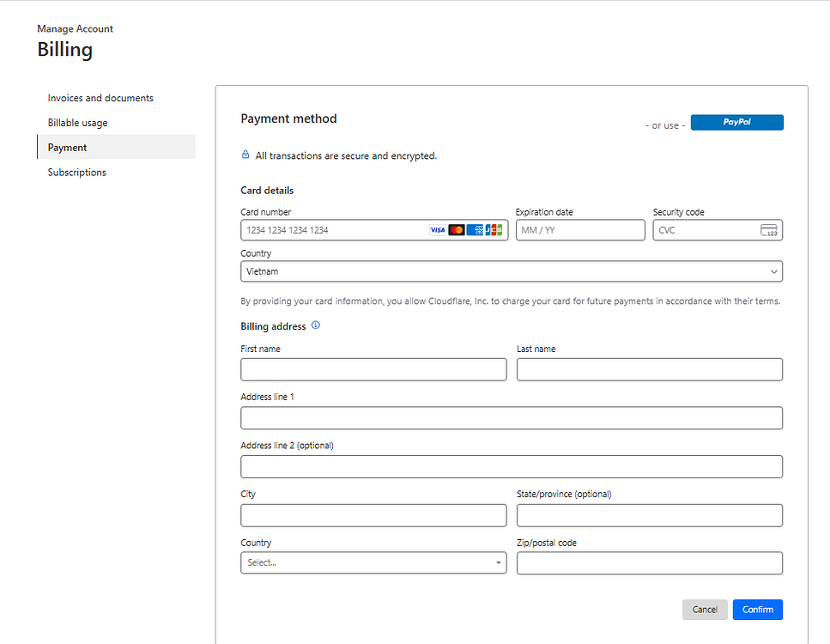Click the Visa card logo

[x=438, y=230]
